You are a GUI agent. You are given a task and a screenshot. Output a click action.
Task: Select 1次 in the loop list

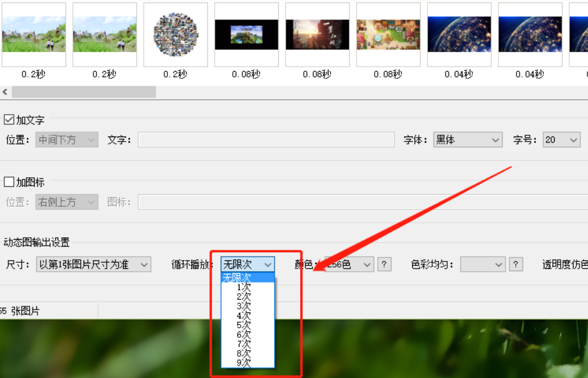tap(247, 288)
